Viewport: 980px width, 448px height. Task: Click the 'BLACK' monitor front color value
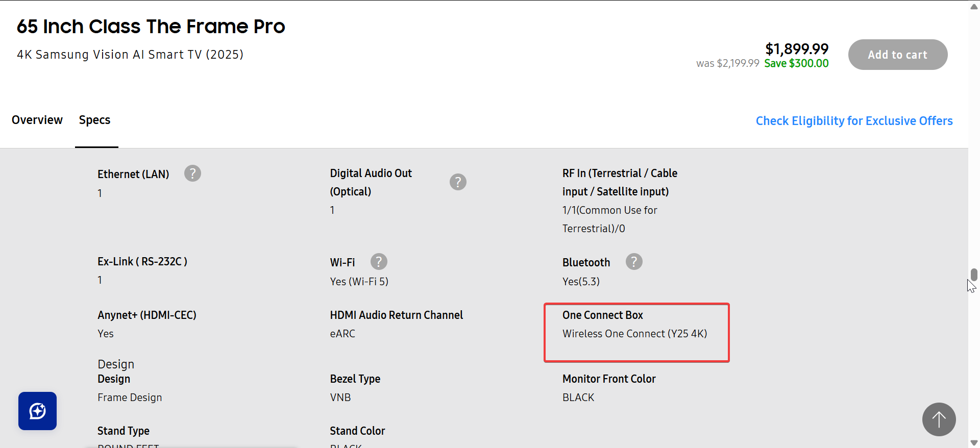tap(578, 397)
